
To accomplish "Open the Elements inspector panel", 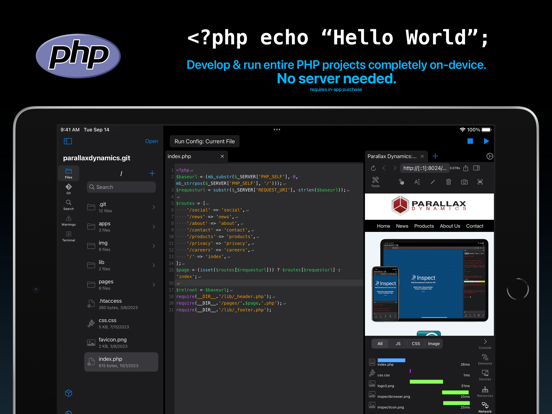I will (x=485, y=360).
